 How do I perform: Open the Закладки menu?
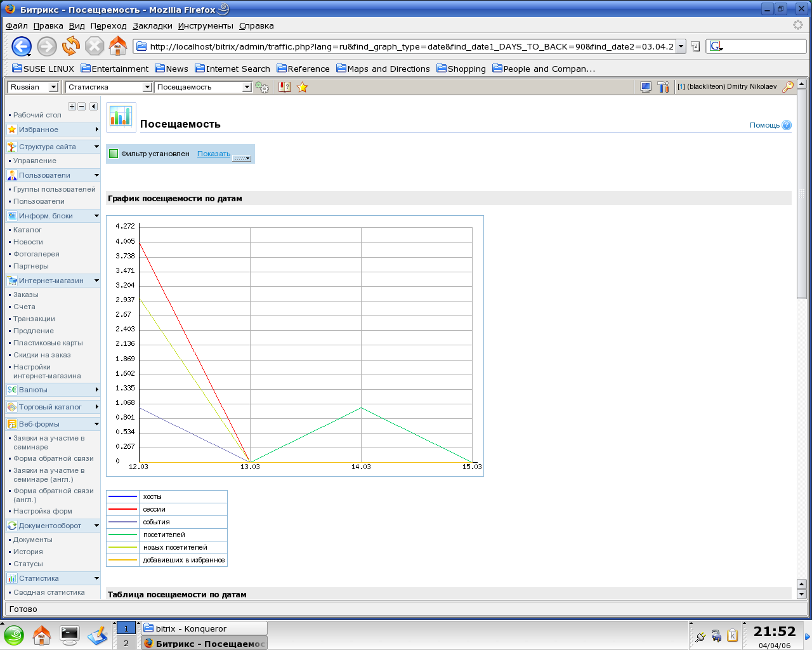point(152,26)
